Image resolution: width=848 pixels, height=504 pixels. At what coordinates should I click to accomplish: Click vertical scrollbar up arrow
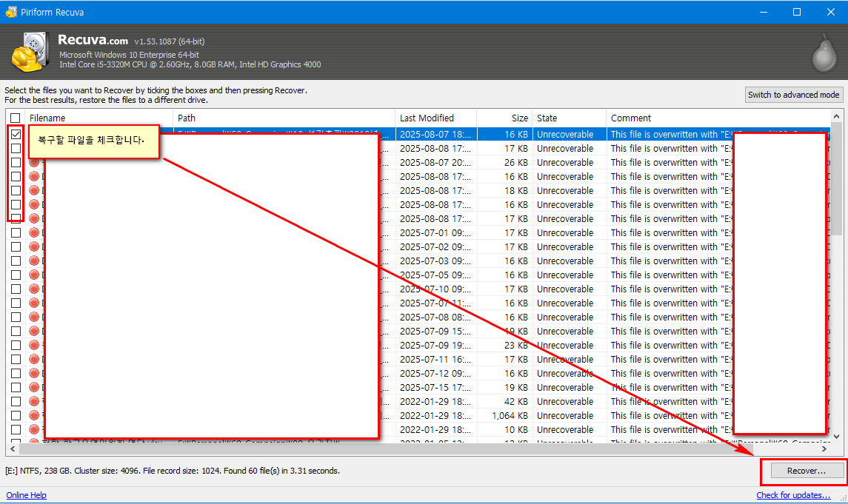tap(836, 116)
